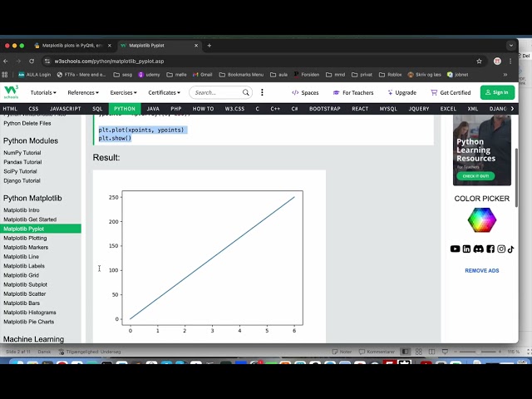The width and height of the screenshot is (532, 399).
Task: Open the Instagram social icon
Action: click(x=501, y=249)
